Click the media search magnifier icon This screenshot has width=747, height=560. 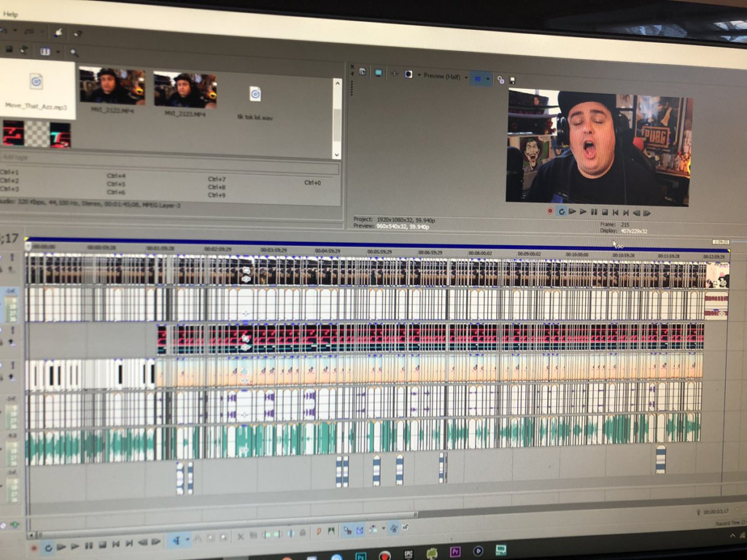pyautogui.click(x=74, y=52)
